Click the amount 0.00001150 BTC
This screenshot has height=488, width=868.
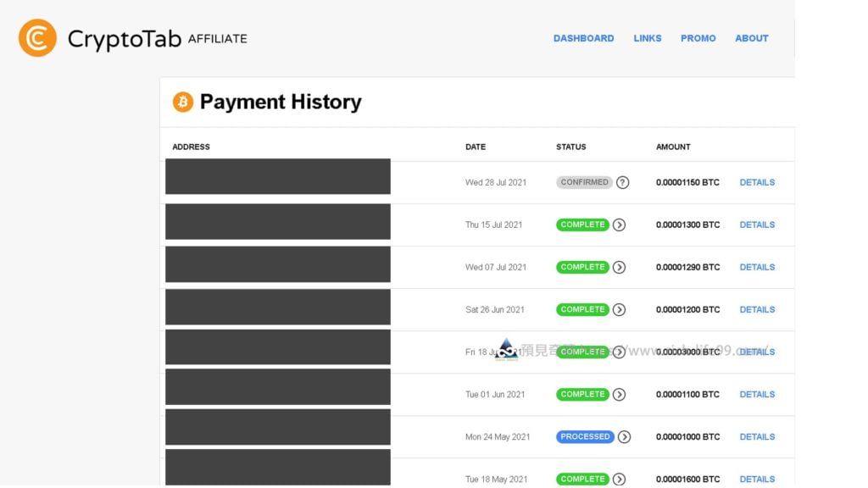point(687,183)
